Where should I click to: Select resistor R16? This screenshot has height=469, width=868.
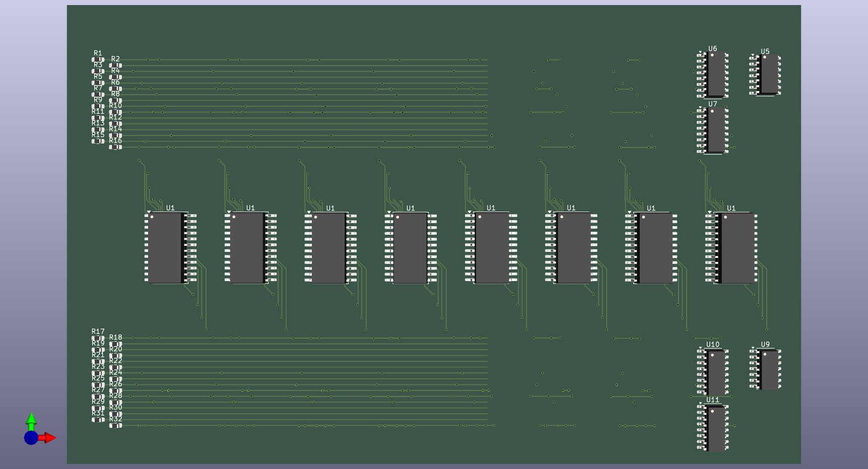click(x=115, y=147)
